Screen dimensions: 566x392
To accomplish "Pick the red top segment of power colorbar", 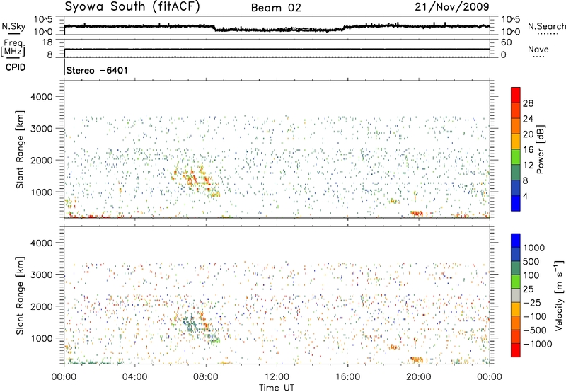I will tap(516, 95).
